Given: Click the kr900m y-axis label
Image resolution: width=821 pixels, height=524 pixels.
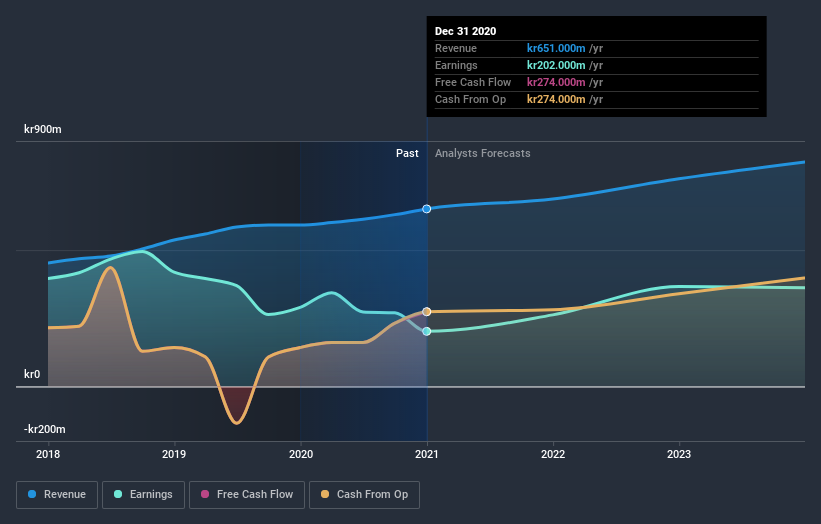Looking at the screenshot, I should (43, 129).
